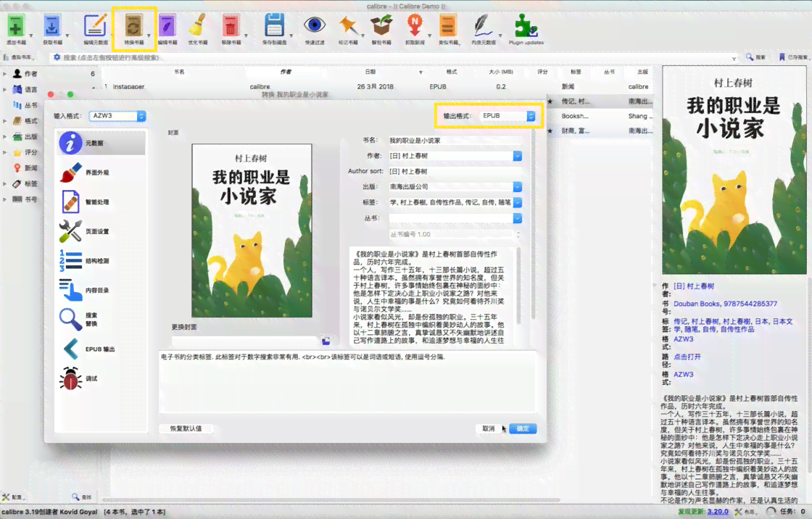The image size is (812, 519).
Task: Click the series number stepper field
Action: pos(455,234)
